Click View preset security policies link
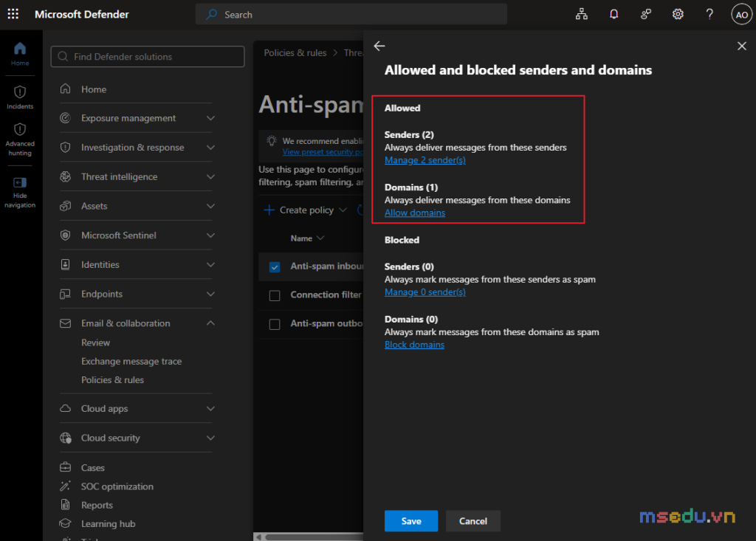This screenshot has height=541, width=756. pyautogui.click(x=323, y=152)
